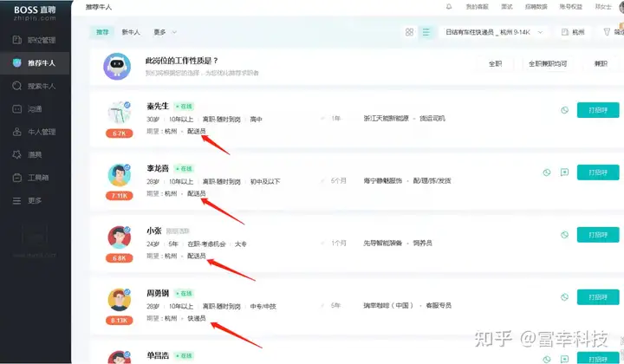The width and height of the screenshot is (624, 364).
Task: Open 职位管理 from the left sidebar
Action: 40,40
